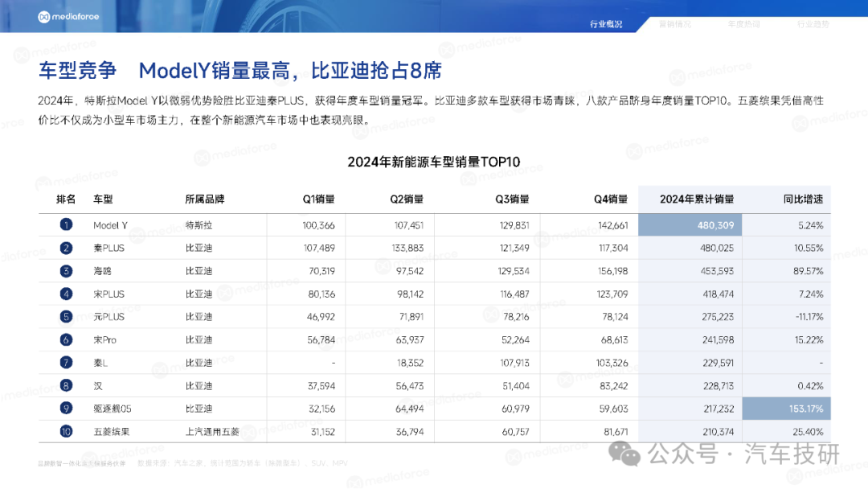868x489 pixels.
Task: Click the Q1销量 column header
Action: 318,199
